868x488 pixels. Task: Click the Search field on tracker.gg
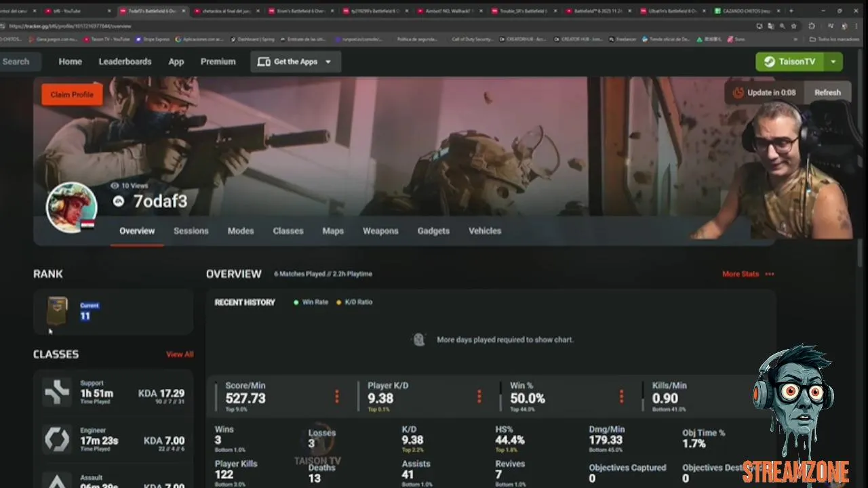pos(20,62)
